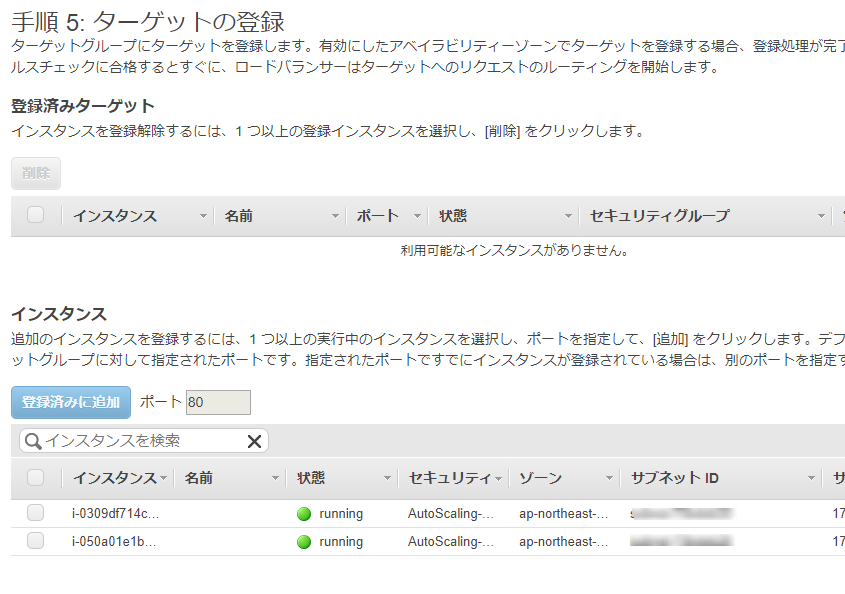Toggle select-all checkbox in registered targets table
Screen dimensions: 845x594
36,215
